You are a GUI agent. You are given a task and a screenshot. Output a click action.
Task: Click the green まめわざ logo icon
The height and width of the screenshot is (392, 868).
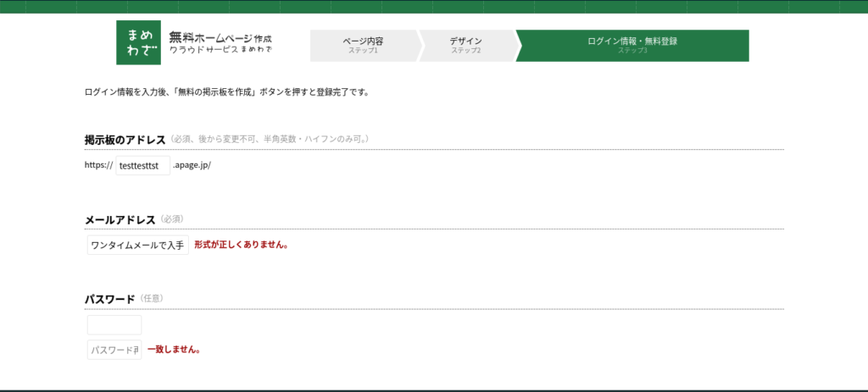pyautogui.click(x=138, y=42)
